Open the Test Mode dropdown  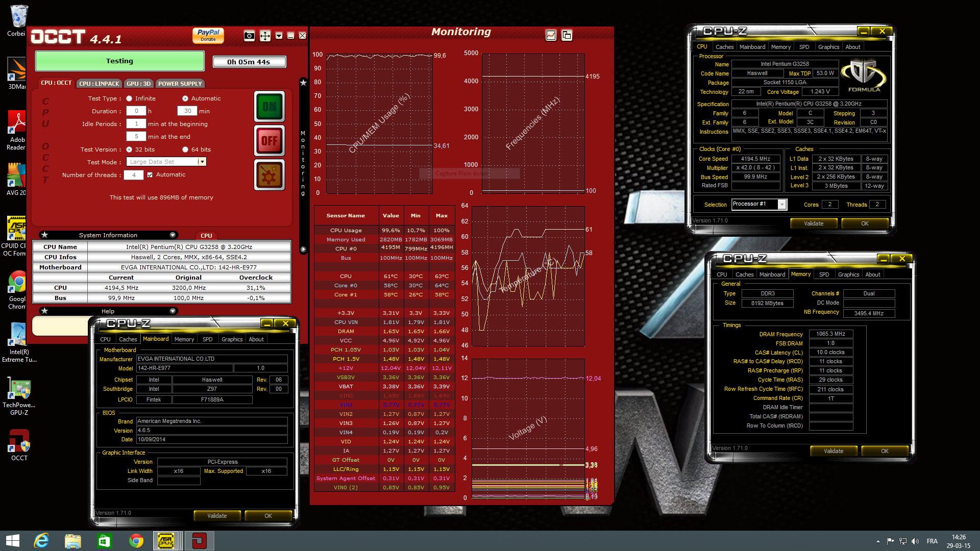point(202,162)
